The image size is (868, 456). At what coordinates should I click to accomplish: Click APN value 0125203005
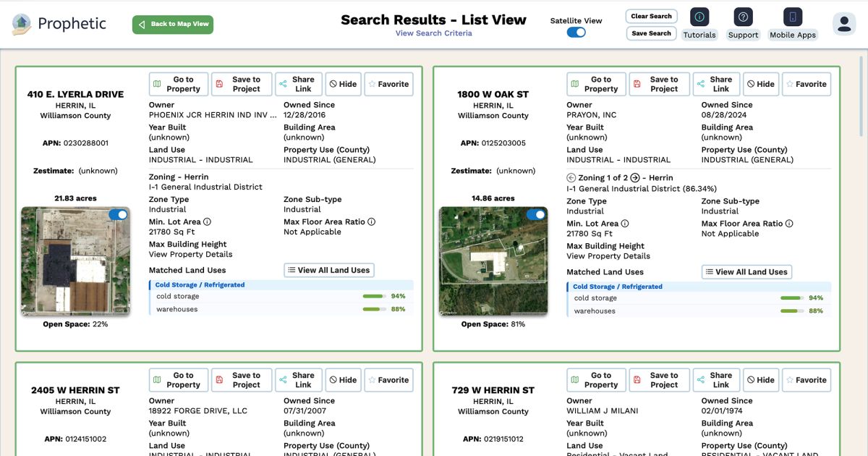[x=503, y=143]
